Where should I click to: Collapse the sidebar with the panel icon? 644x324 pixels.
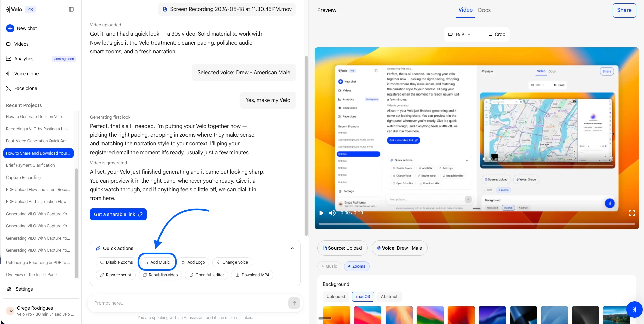tap(71, 9)
